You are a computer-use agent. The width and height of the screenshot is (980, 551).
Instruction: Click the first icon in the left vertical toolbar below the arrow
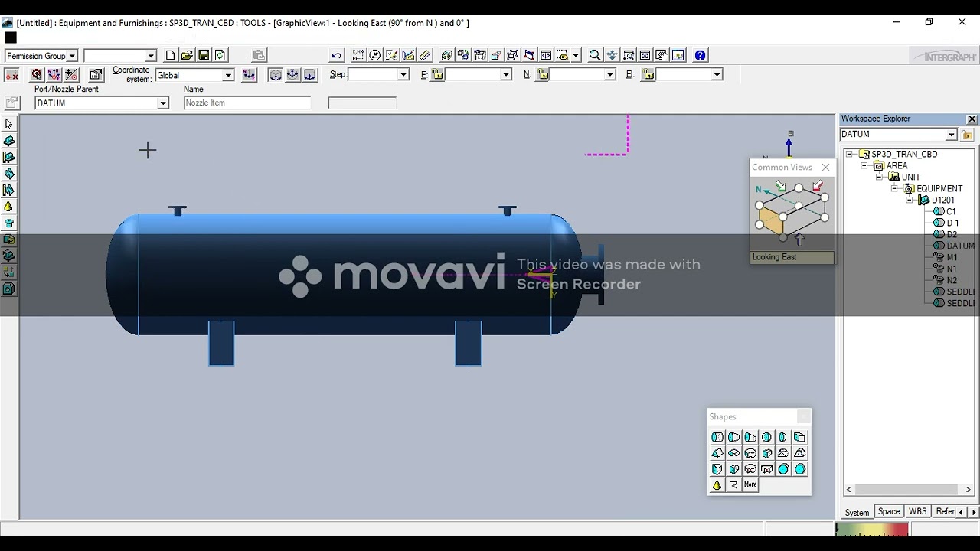tap(9, 141)
